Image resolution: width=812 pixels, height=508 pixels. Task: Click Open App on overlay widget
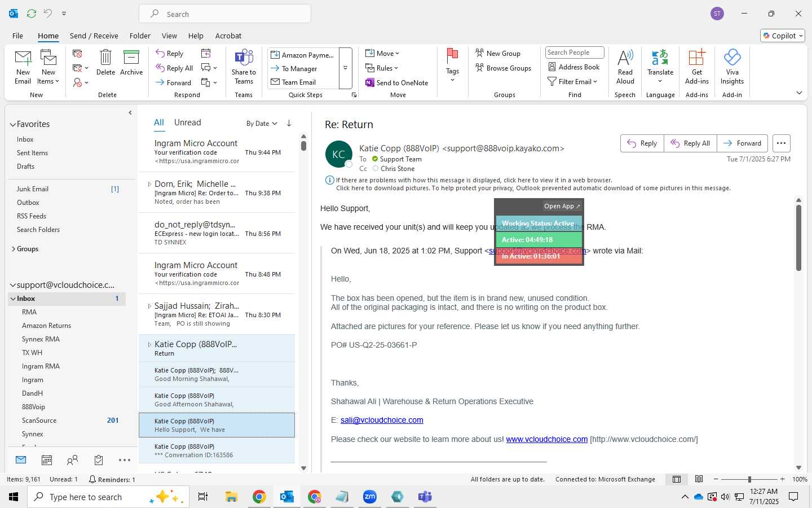562,206
